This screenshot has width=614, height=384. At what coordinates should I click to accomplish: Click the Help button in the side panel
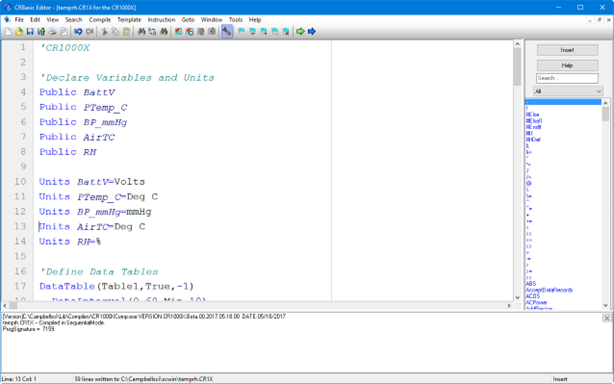pos(567,65)
